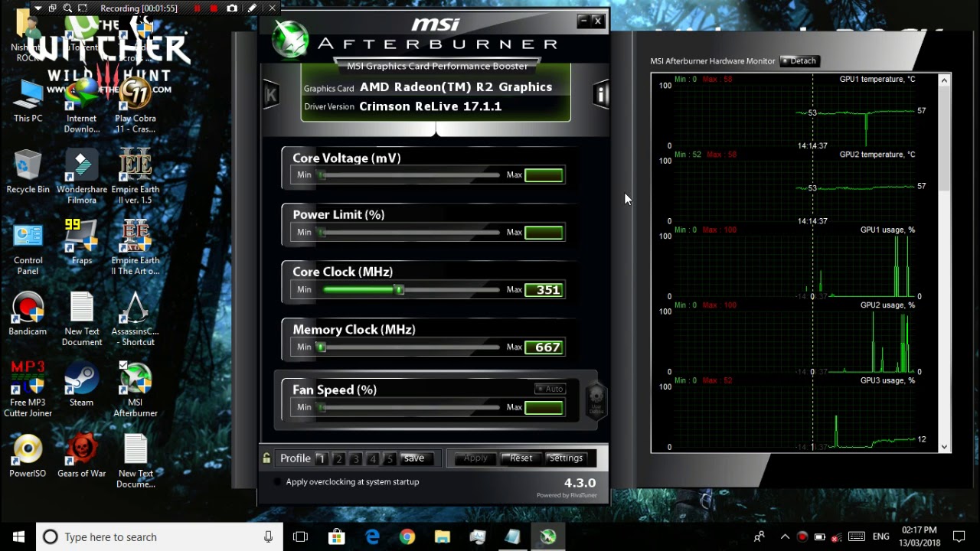This screenshot has height=551, width=980.
Task: Click hardware monitor scrollbar down arrow
Action: click(944, 447)
